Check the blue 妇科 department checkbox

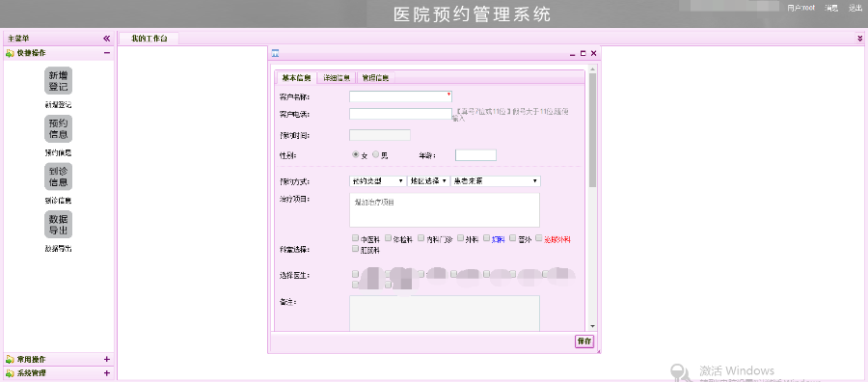pyautogui.click(x=487, y=238)
